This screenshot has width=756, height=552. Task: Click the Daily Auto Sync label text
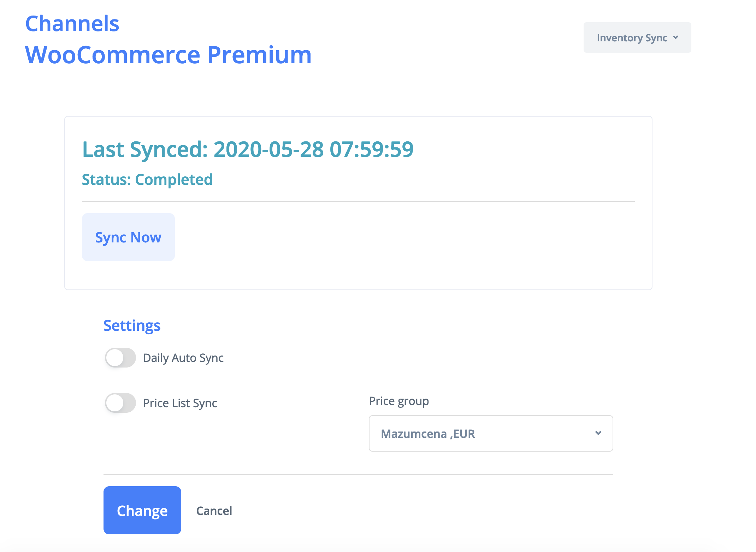[183, 358]
